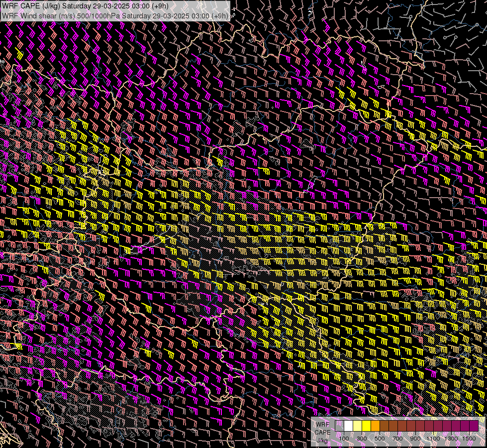Click the 'WRF Wind shear (m/s) 500/1000hPa' title line
The width and height of the screenshot is (487, 448).
[x=115, y=15]
